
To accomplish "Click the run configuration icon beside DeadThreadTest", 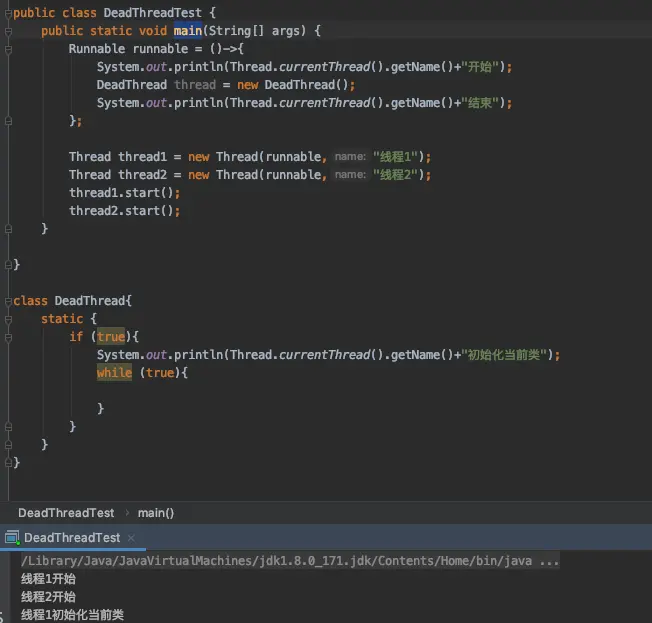I will coord(12,538).
